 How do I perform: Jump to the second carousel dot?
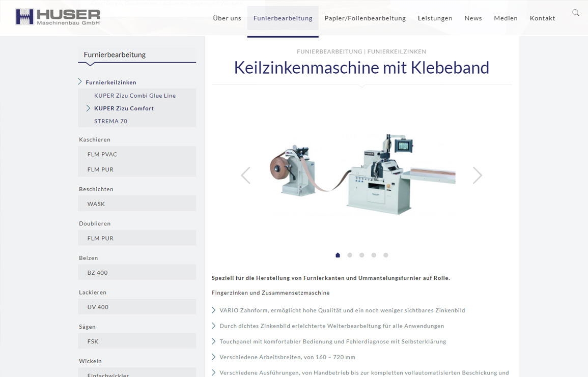350,255
